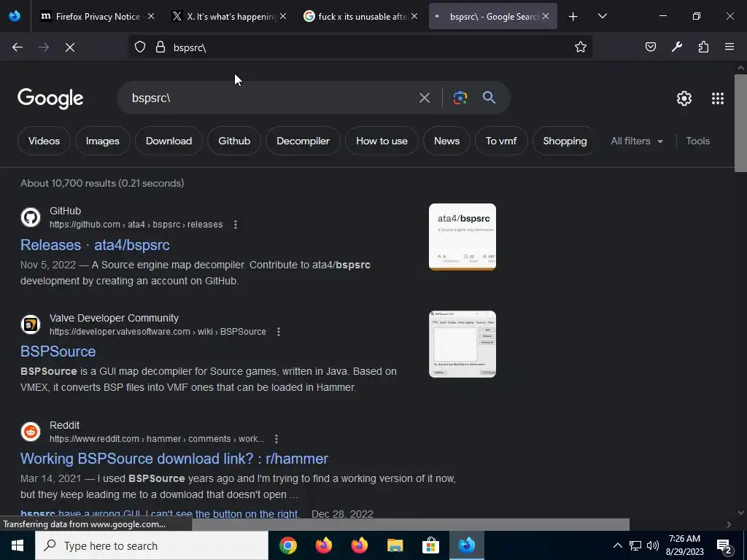Select the Github filter chip
747x560 pixels.
click(234, 141)
